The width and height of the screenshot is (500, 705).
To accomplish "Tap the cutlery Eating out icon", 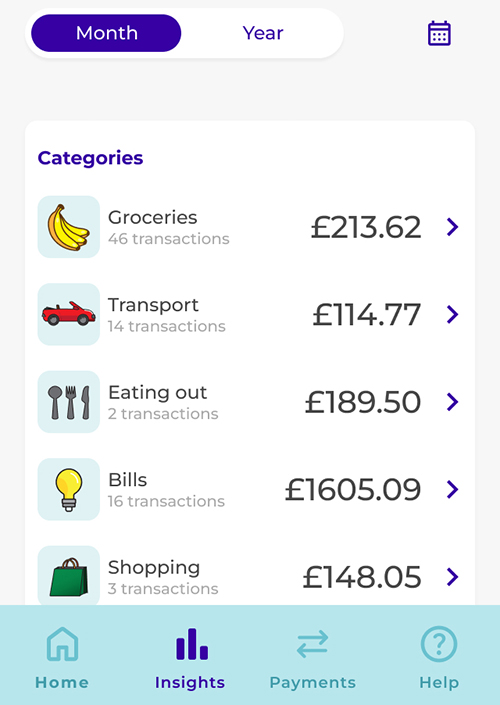I will 68,402.
